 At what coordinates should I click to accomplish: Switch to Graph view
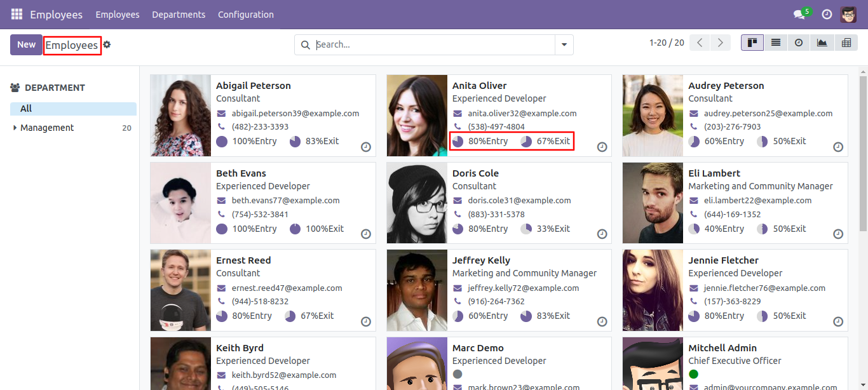pyautogui.click(x=822, y=43)
